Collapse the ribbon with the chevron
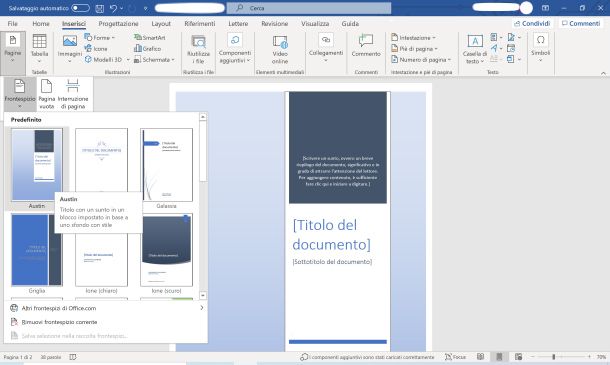610x365 pixels. [603, 73]
